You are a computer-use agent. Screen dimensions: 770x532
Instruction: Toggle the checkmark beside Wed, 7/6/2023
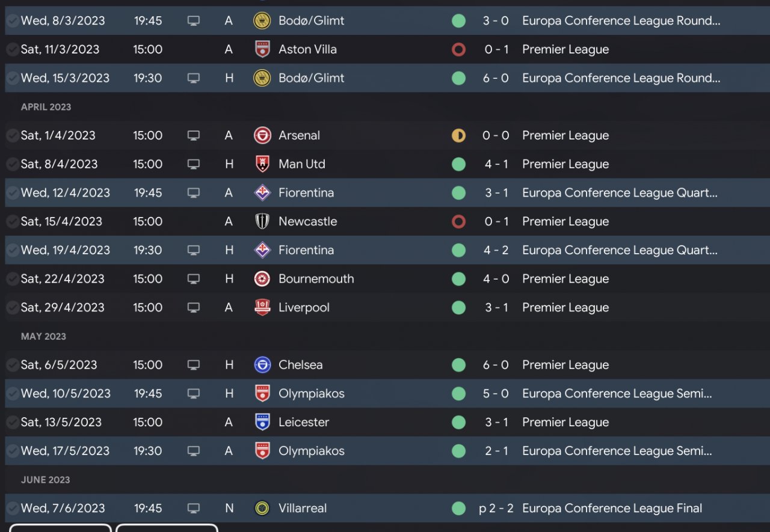pos(12,508)
